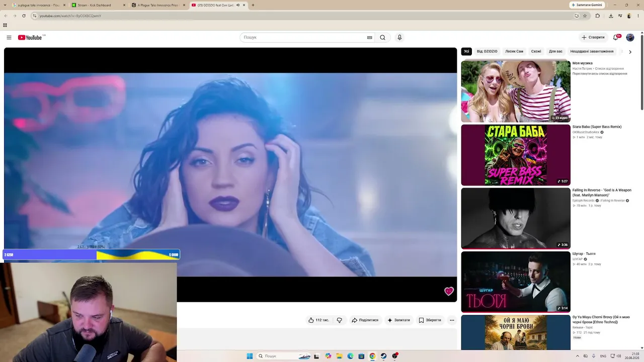Open the Falling In Reverse video thumbnail
The image size is (644, 362).
[516, 218]
